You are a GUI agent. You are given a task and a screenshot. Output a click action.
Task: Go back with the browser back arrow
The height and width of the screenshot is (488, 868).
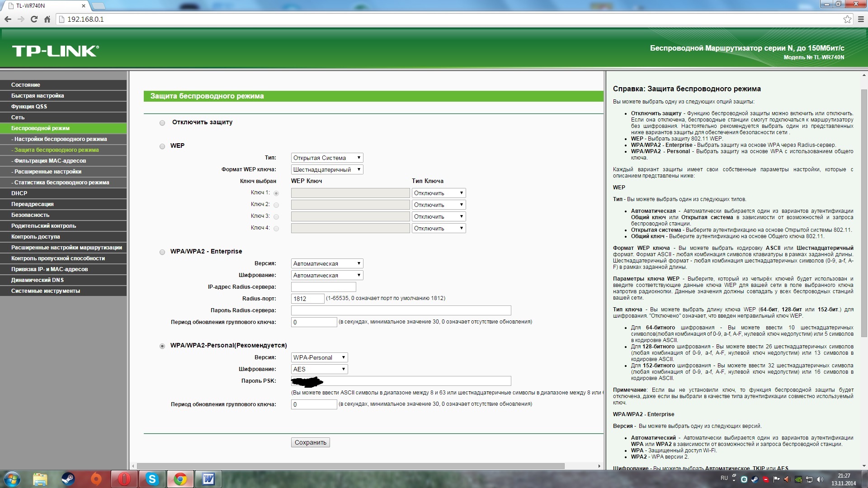8,19
